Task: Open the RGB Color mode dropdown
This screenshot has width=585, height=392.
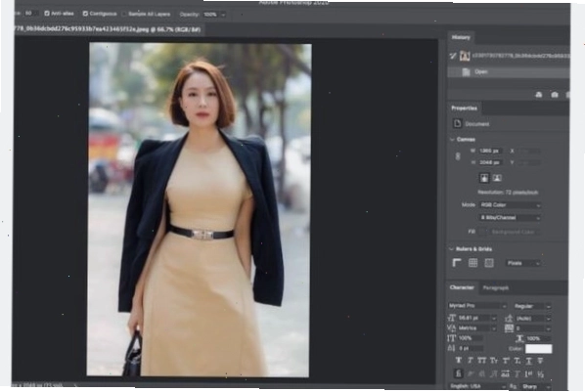Action: click(510, 205)
